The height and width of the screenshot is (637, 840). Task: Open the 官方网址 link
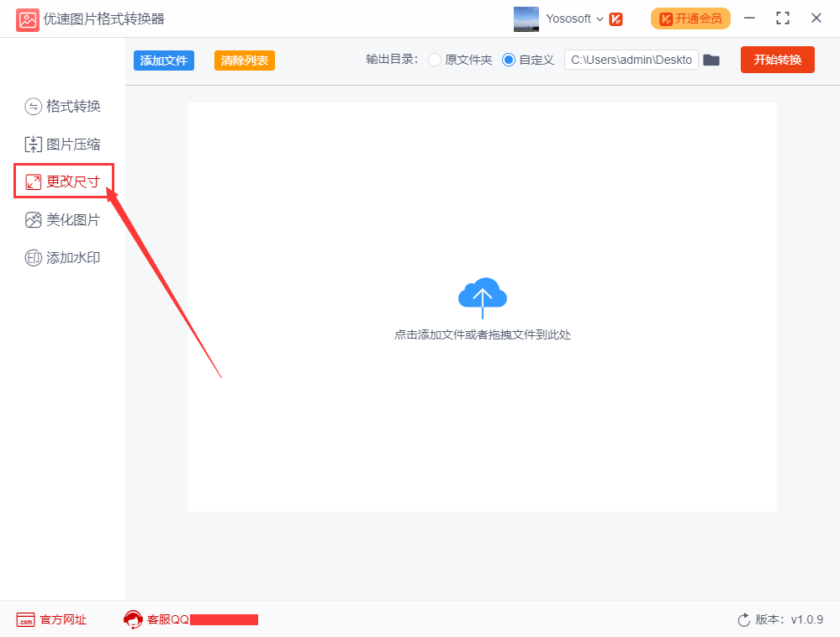point(51,620)
